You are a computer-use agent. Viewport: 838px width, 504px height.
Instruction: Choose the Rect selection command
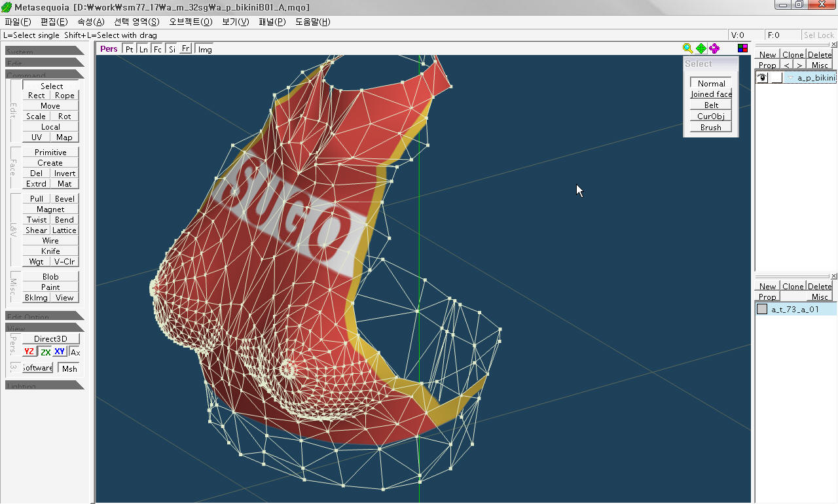37,95
